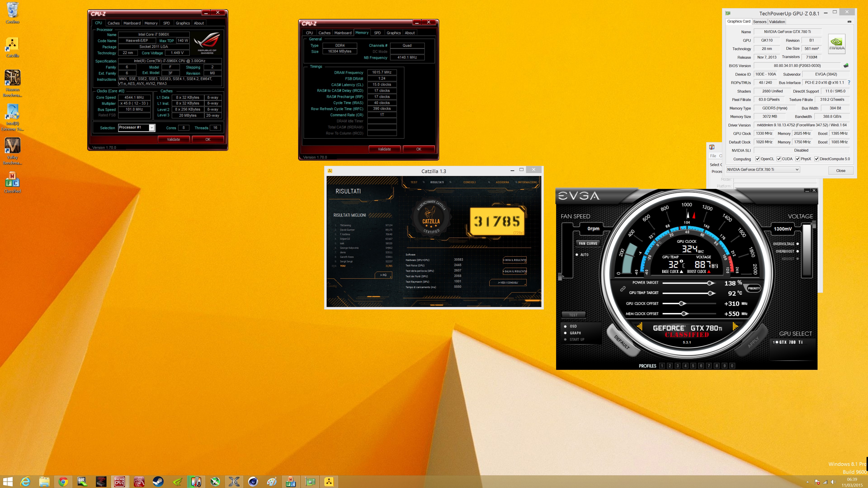Click the Close button in GPU-Z

tap(840, 170)
